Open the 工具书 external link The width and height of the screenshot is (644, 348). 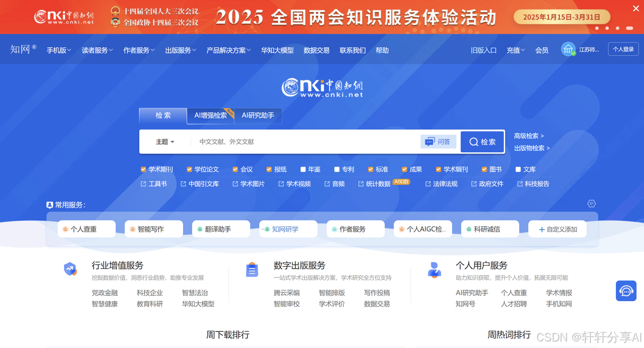[x=154, y=184]
